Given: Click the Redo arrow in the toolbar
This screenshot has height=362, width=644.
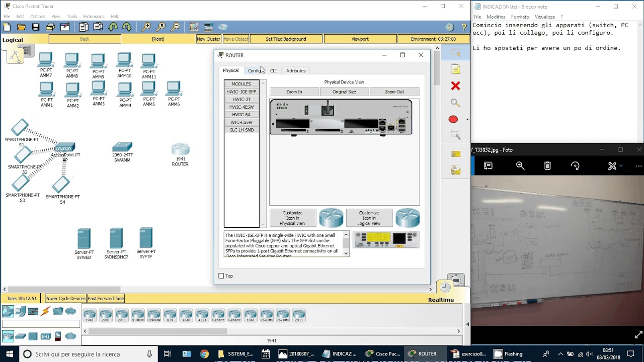Looking at the screenshot, I should (127, 27).
